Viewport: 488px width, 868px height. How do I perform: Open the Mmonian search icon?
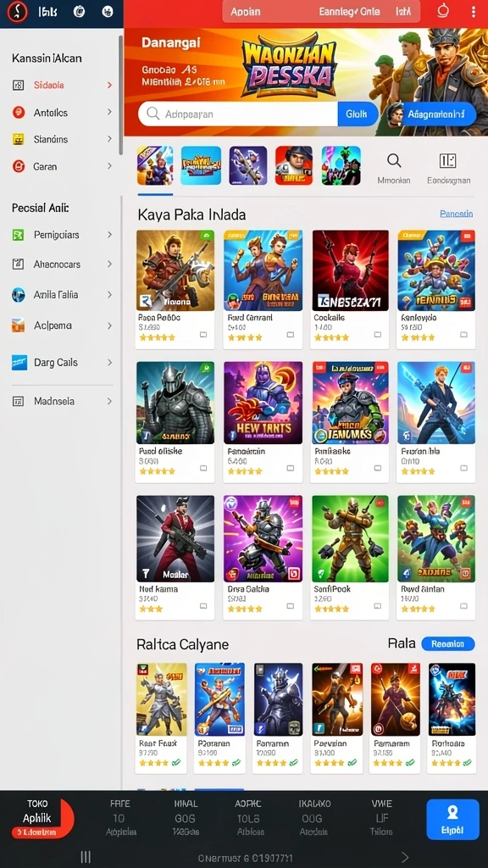coord(394,161)
